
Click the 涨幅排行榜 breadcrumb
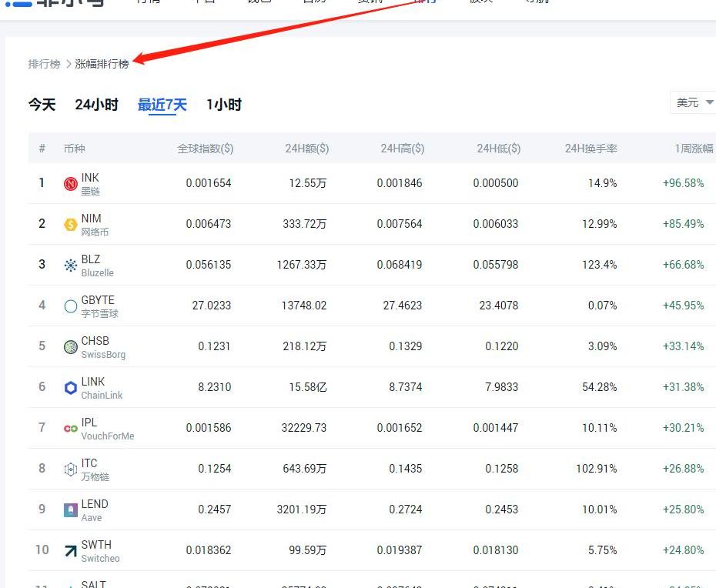click(x=102, y=64)
